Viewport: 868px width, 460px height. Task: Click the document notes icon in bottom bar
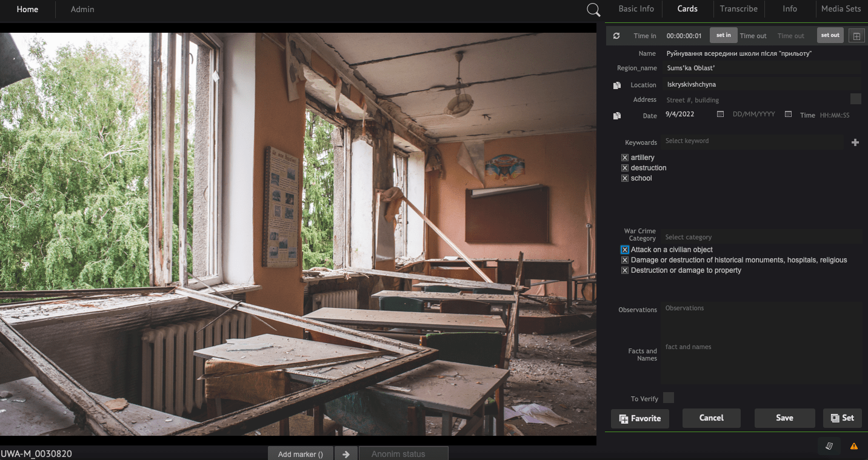click(829, 446)
